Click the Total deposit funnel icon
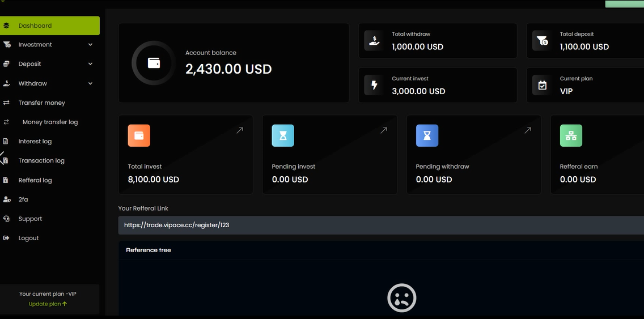This screenshot has width=644, height=319. pyautogui.click(x=542, y=41)
